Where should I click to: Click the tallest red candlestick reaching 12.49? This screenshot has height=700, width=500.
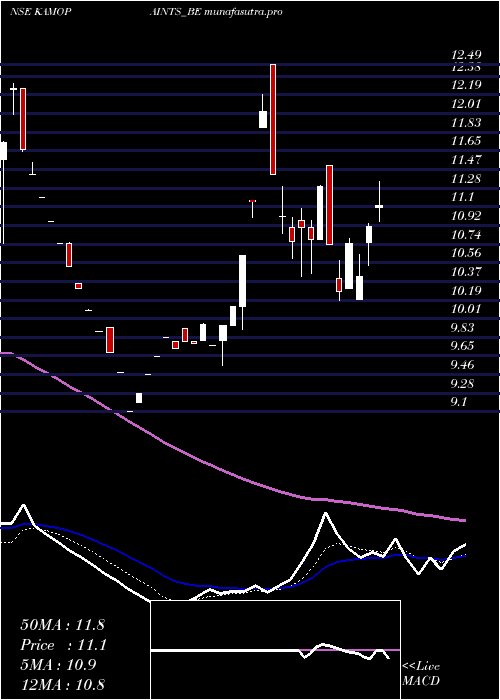[273, 119]
